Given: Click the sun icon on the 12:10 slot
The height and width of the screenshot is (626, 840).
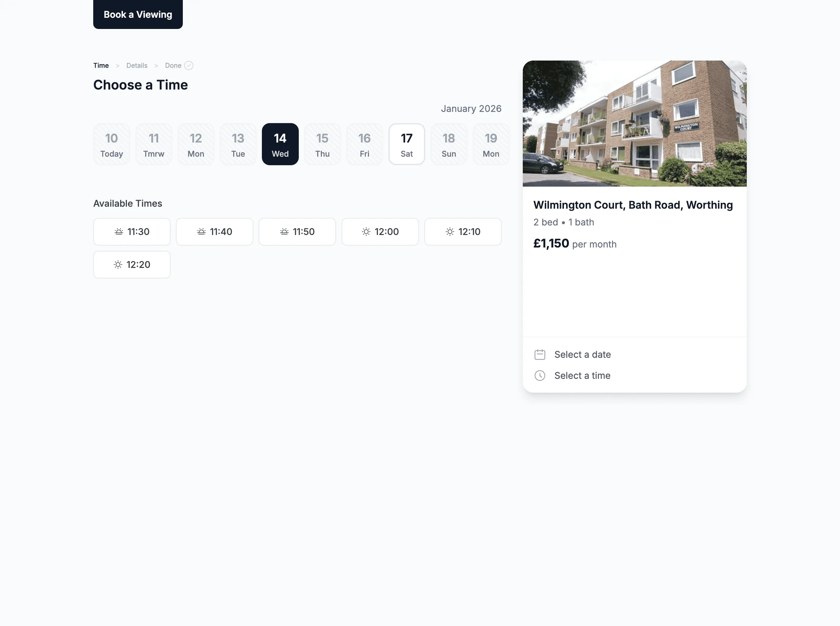Looking at the screenshot, I should pyautogui.click(x=449, y=231).
